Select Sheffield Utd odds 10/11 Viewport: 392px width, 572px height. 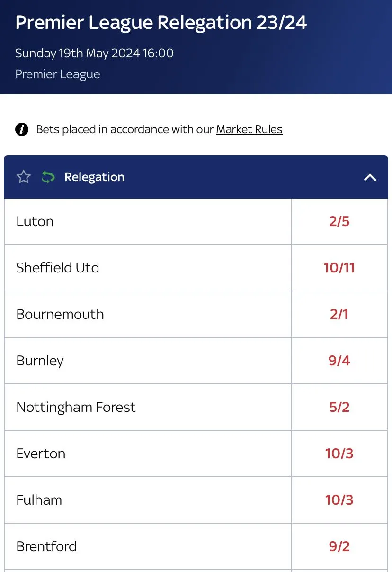pos(339,268)
